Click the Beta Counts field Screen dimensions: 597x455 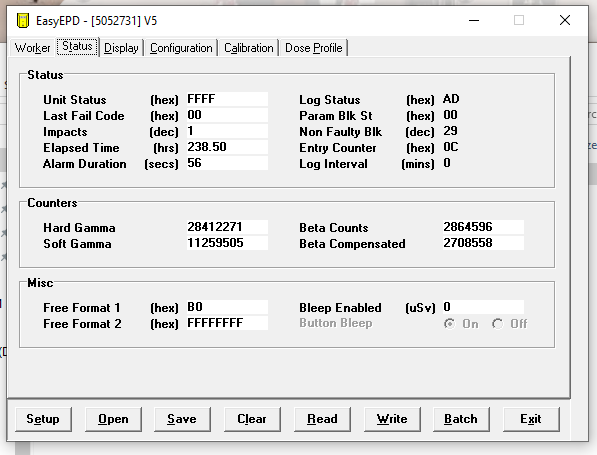483,227
